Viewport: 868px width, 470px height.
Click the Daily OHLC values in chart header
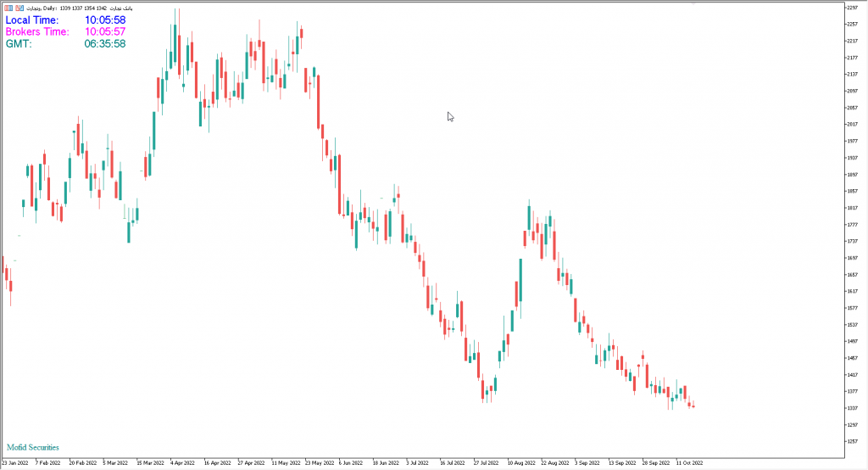tap(83, 8)
